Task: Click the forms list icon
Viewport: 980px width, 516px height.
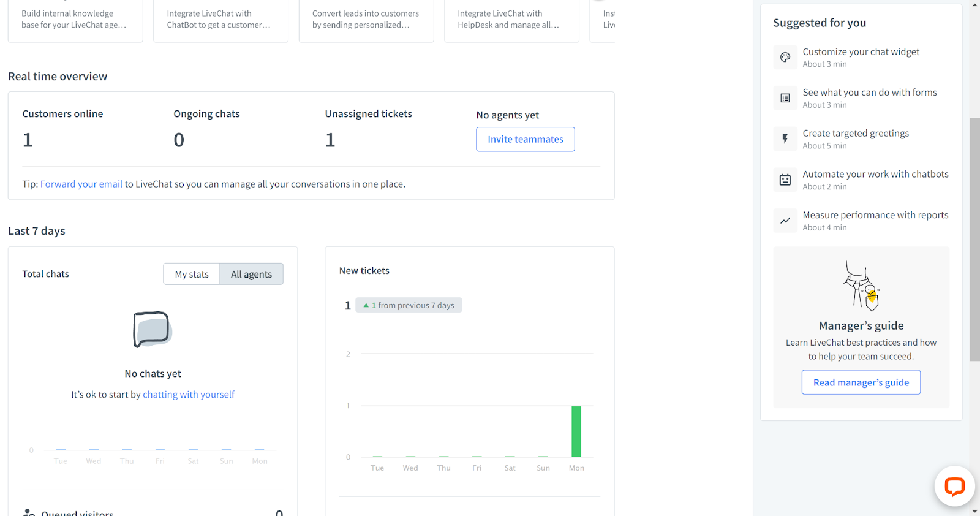Action: tap(785, 98)
